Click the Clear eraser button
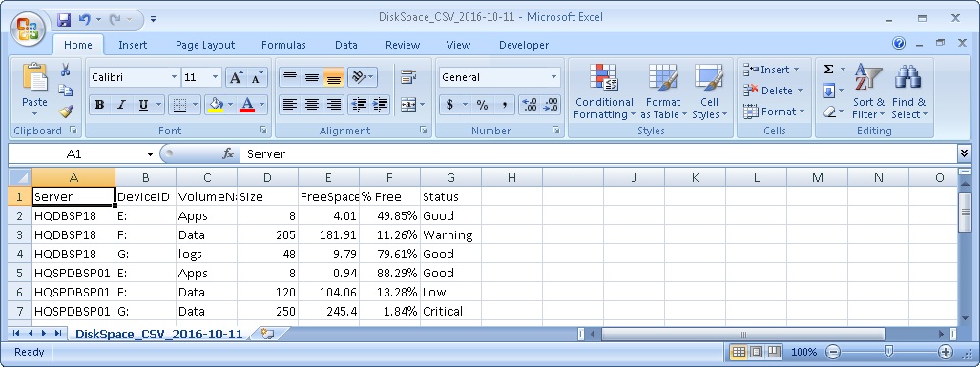 pos(828,112)
